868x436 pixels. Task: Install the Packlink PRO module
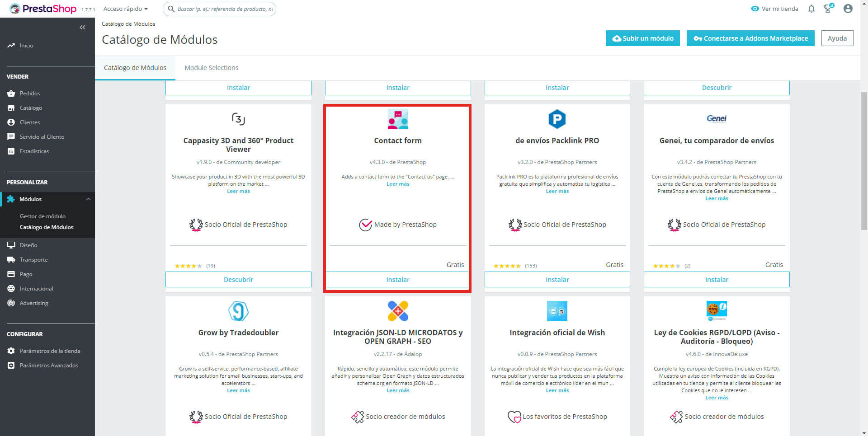(557, 280)
